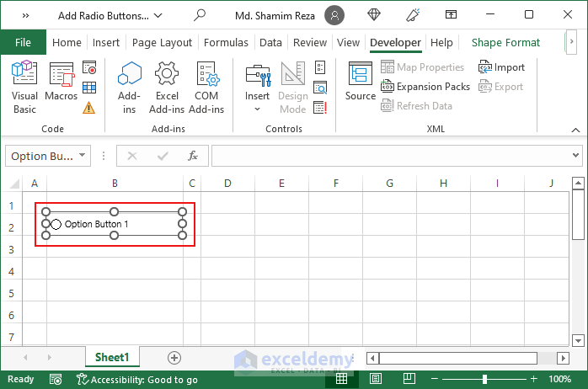The width and height of the screenshot is (588, 389).
Task: Open the Add-ins button
Action: click(130, 88)
